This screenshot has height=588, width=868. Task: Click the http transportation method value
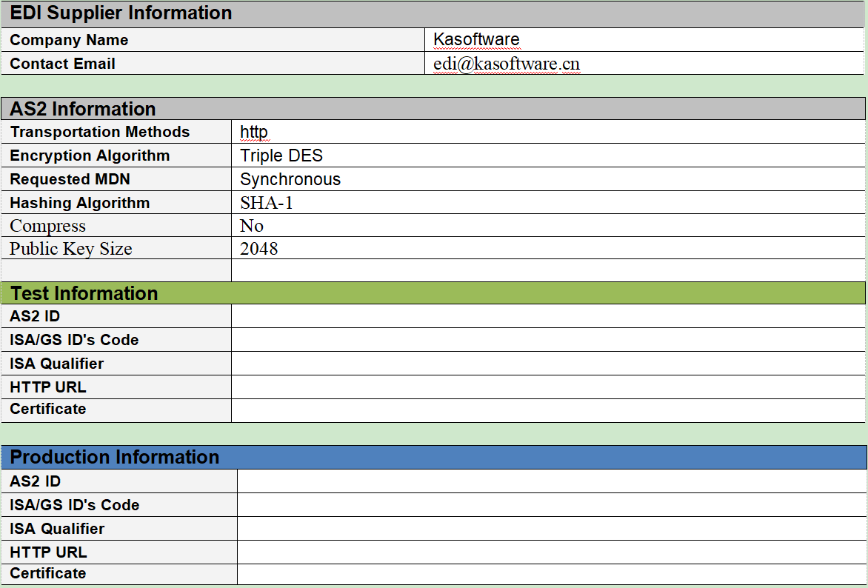click(254, 133)
